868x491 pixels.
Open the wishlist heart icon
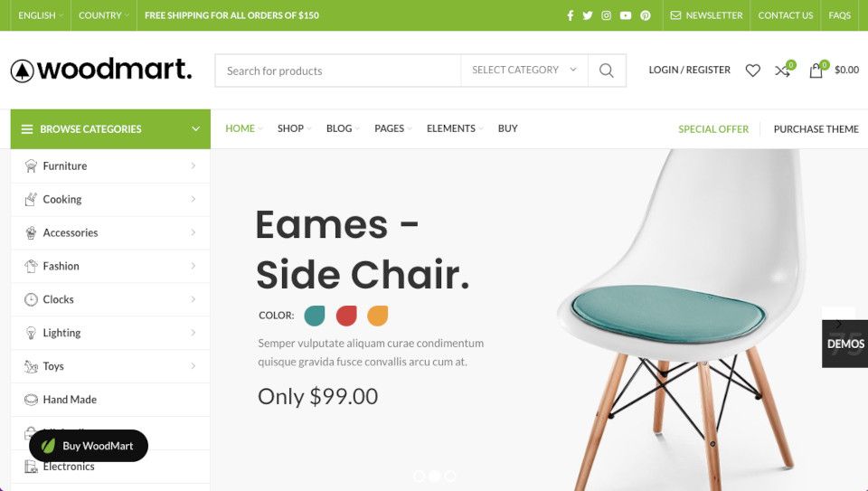[753, 71]
